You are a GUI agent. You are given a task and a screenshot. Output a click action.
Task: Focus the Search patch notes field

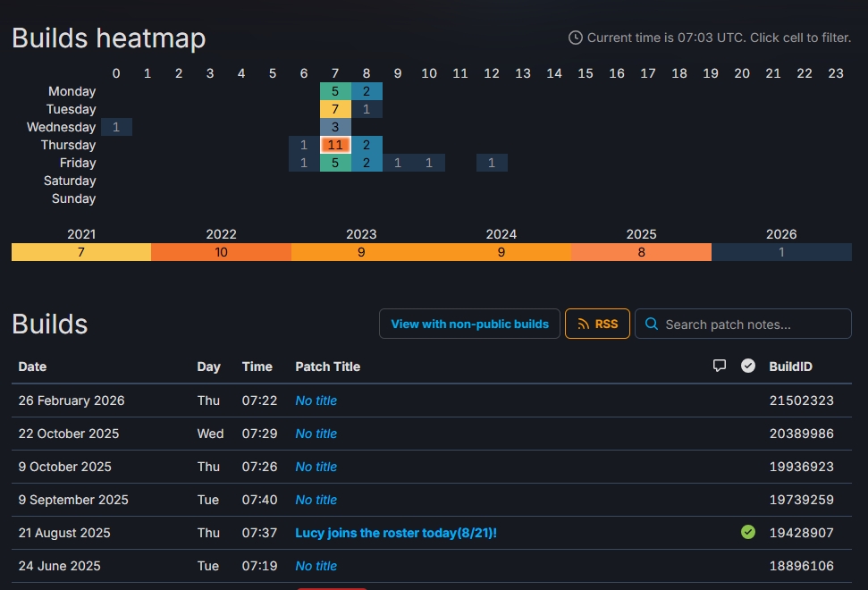(x=743, y=324)
